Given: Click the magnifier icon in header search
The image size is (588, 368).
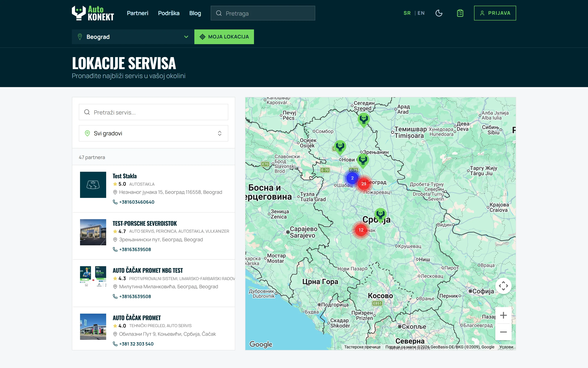Looking at the screenshot, I should [219, 13].
